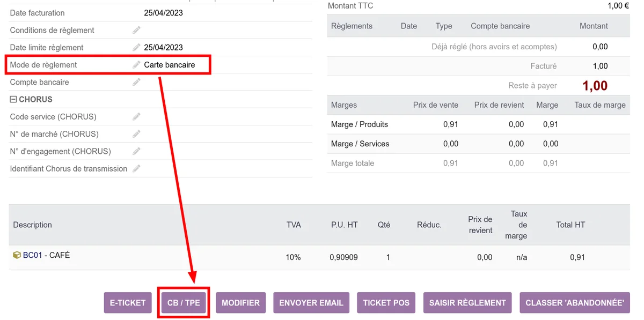
Task: Click the 'Compte bancaire' column header in Règlements
Action: [x=500, y=26]
